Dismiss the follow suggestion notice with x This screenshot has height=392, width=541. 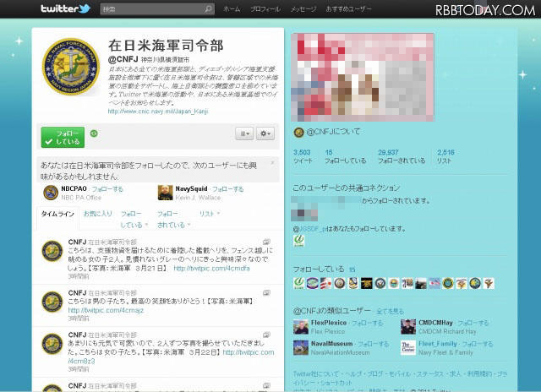[x=272, y=163]
